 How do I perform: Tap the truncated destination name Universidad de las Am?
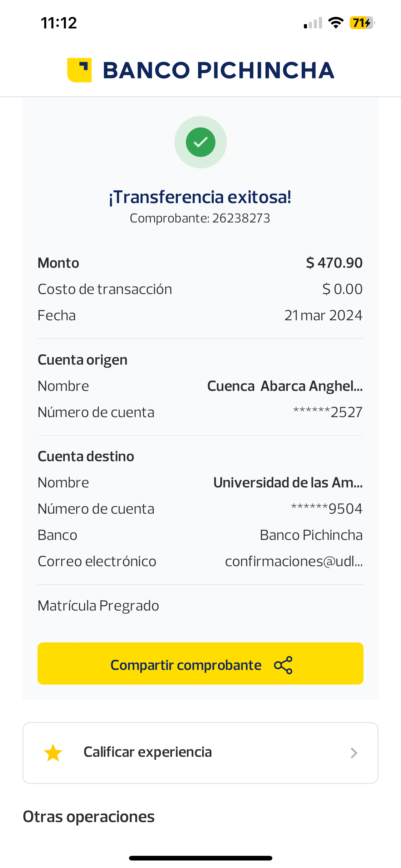pyautogui.click(x=288, y=482)
